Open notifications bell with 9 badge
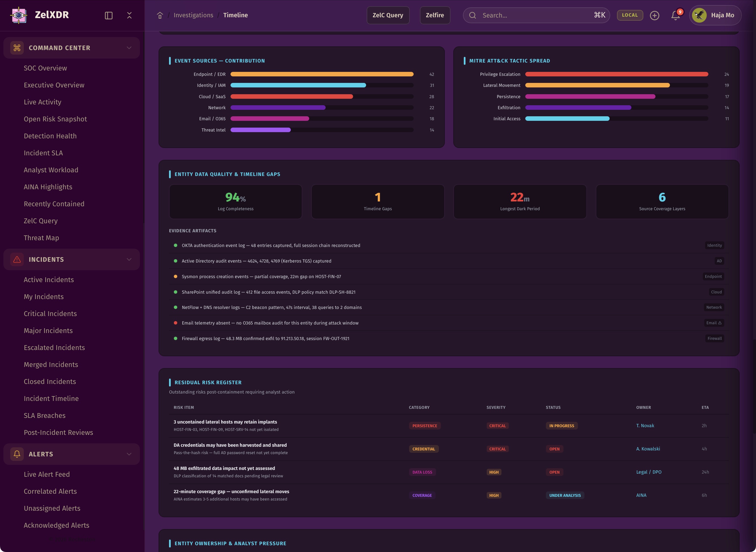756x552 pixels. 675,15
